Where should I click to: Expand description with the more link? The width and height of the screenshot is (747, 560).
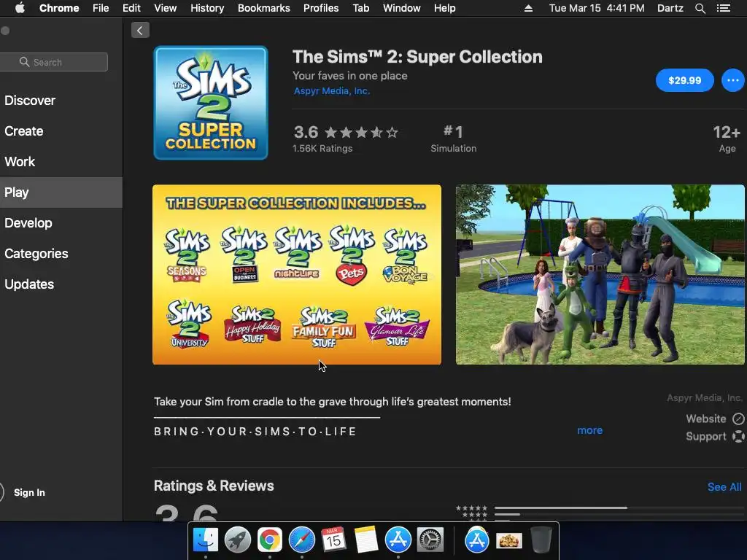click(589, 430)
